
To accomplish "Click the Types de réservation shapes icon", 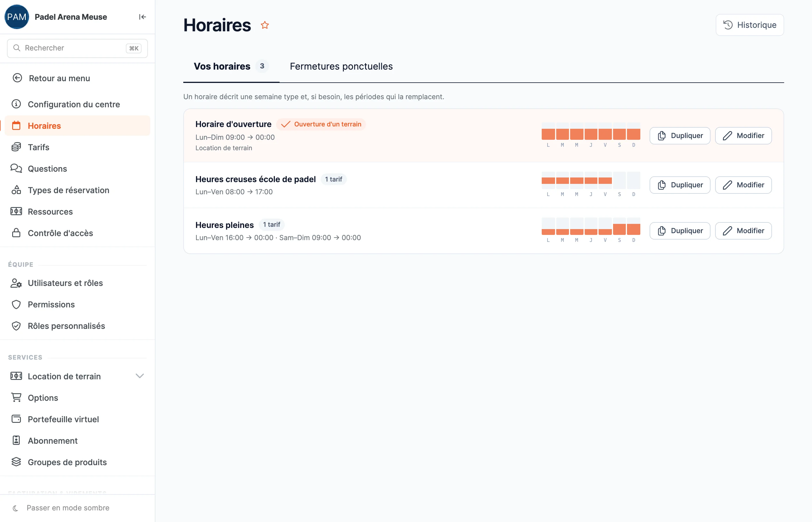I will pyautogui.click(x=16, y=190).
